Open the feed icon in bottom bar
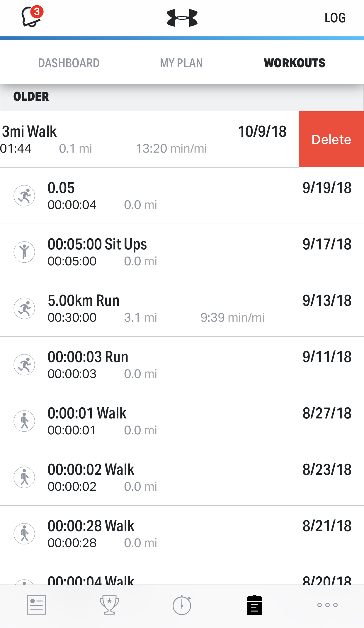This screenshot has width=364, height=628. pyautogui.click(x=36, y=605)
